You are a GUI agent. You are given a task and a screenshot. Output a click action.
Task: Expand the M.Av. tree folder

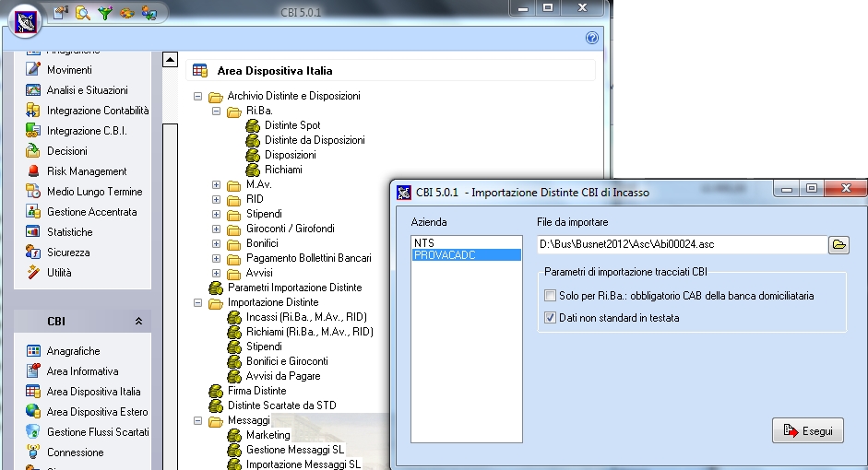(x=217, y=184)
